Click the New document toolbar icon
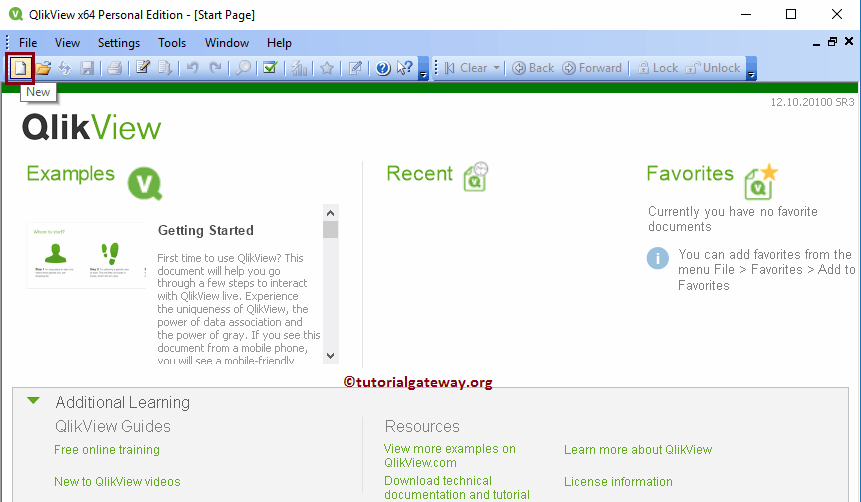Viewport: 861px width, 502px height. tap(20, 68)
